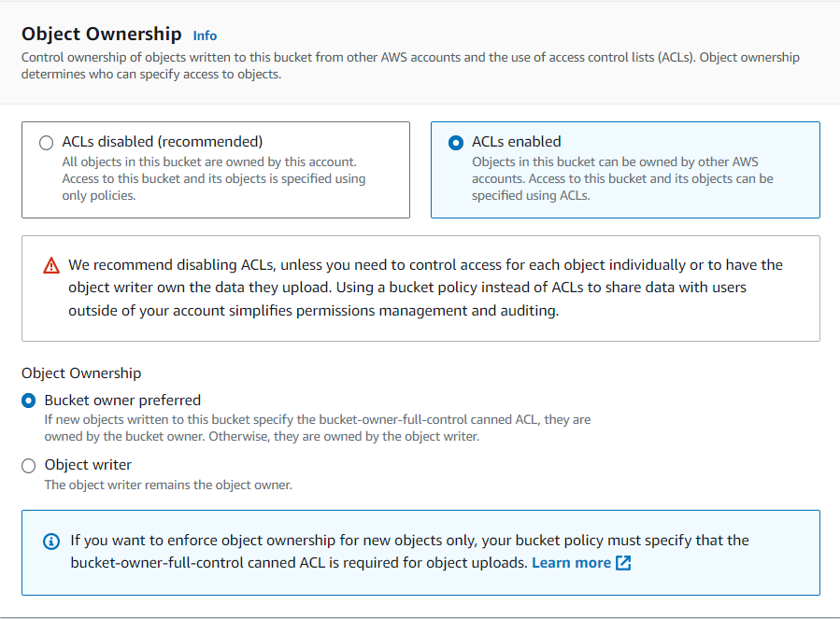
Task: Click the Object Ownership main heading
Action: [x=101, y=34]
